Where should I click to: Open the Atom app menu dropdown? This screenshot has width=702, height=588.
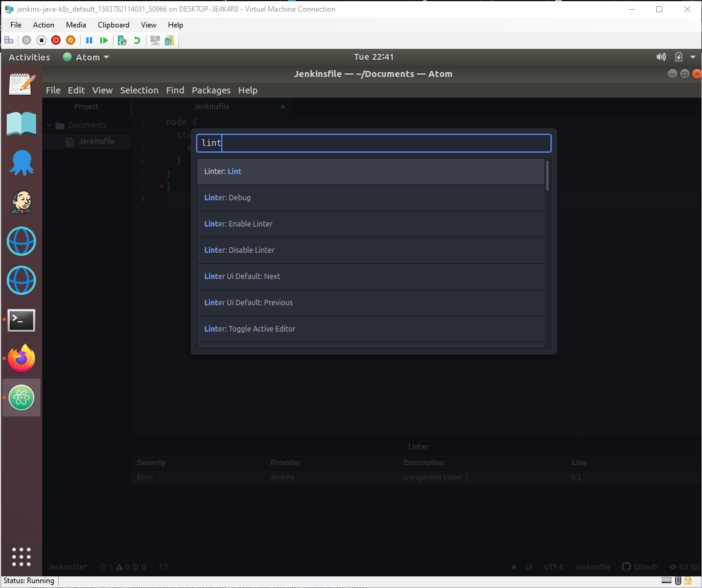point(86,57)
